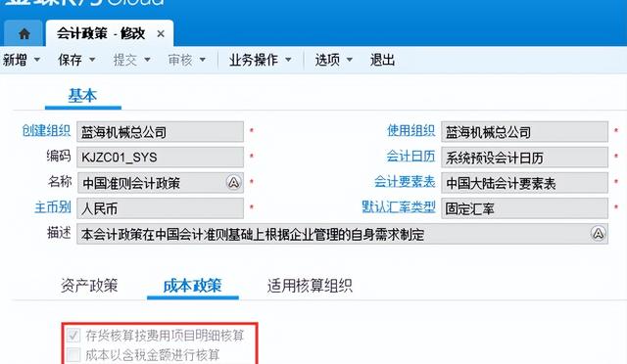Click the 编码 field KJZC01_SYS

click(161, 157)
